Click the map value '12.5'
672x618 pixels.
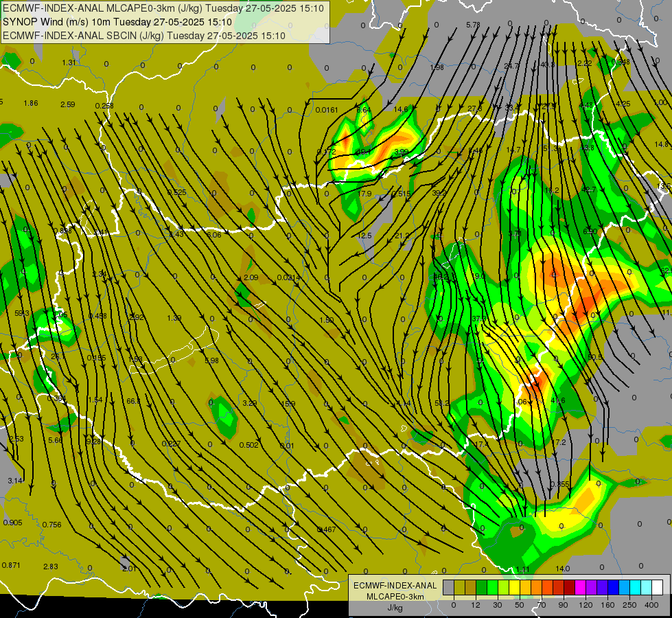tap(364, 236)
